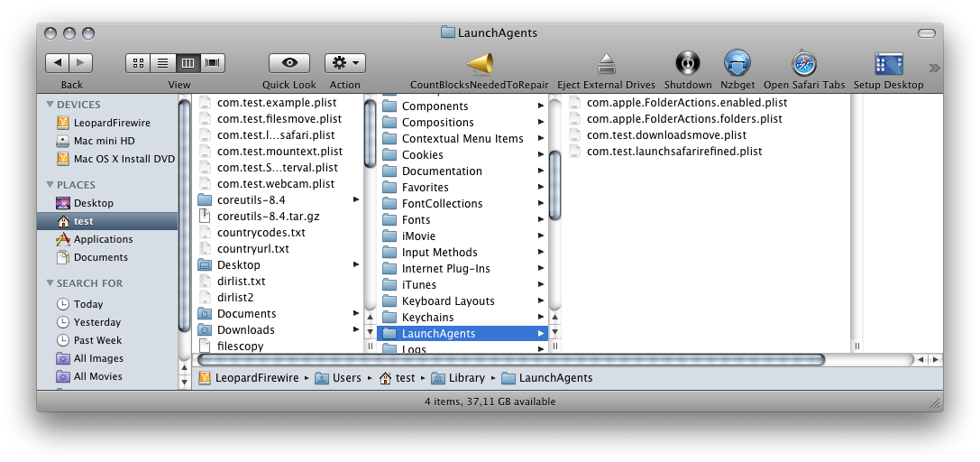Show hidden toolbar items chevron

click(934, 68)
